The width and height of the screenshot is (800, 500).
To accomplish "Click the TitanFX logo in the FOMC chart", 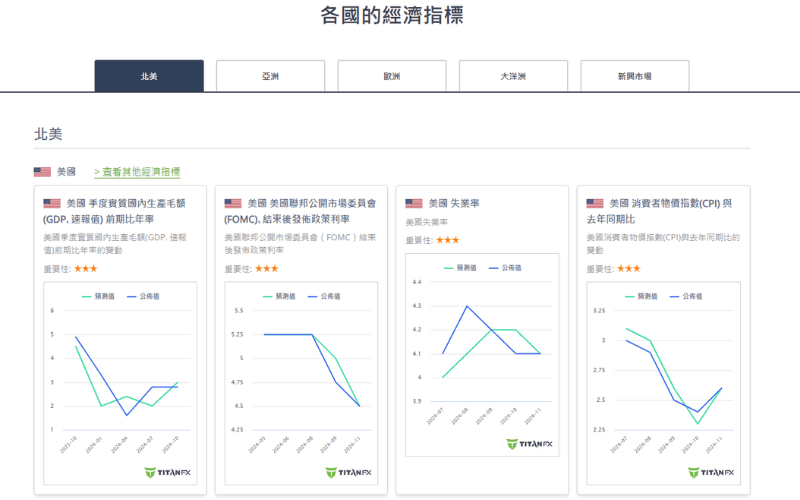I will coord(349,473).
